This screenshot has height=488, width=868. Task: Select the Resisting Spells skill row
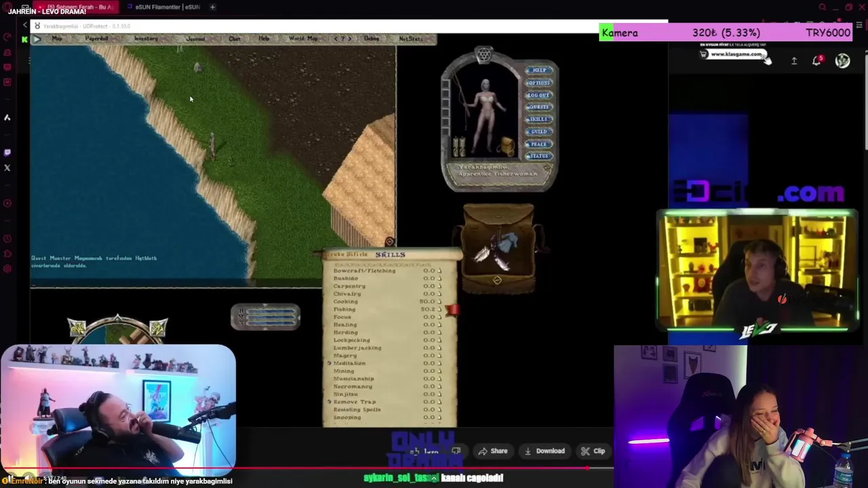387,409
